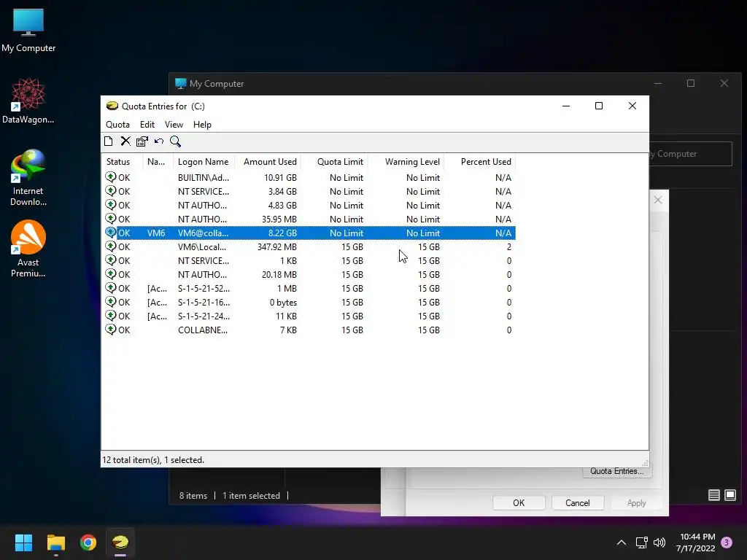Viewport: 747px width, 560px height.
Task: Open the Avast Premium desktop shortcut
Action: pyautogui.click(x=28, y=249)
